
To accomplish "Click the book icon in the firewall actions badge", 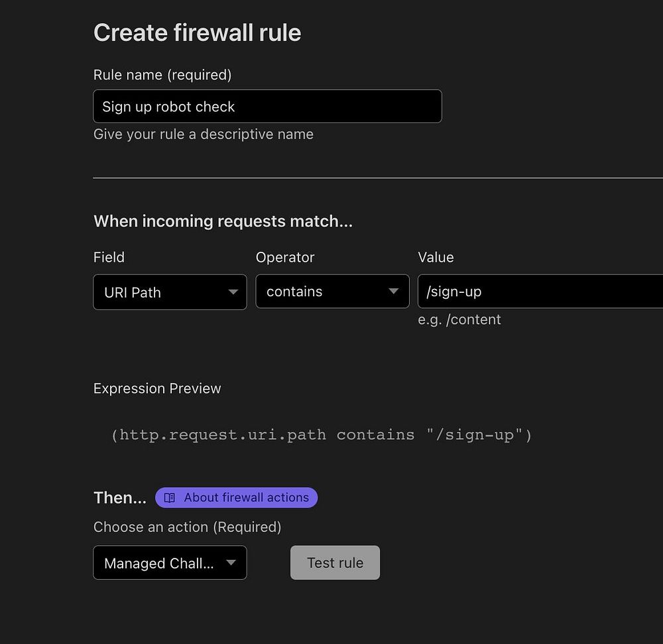I will (x=170, y=498).
